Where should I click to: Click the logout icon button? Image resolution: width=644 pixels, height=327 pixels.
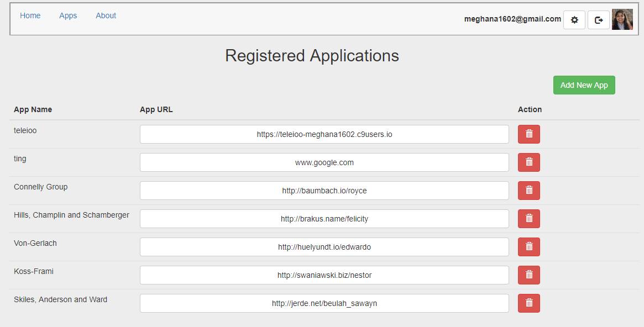coord(598,20)
